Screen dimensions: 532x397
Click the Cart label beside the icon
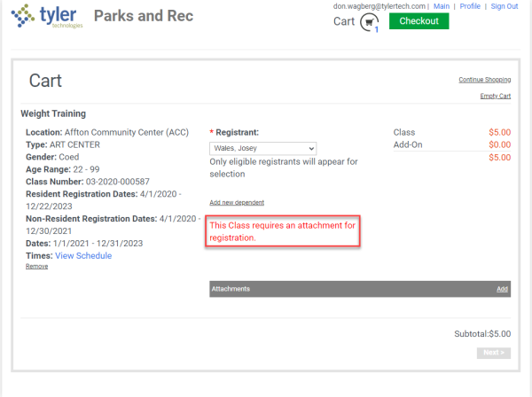point(344,21)
